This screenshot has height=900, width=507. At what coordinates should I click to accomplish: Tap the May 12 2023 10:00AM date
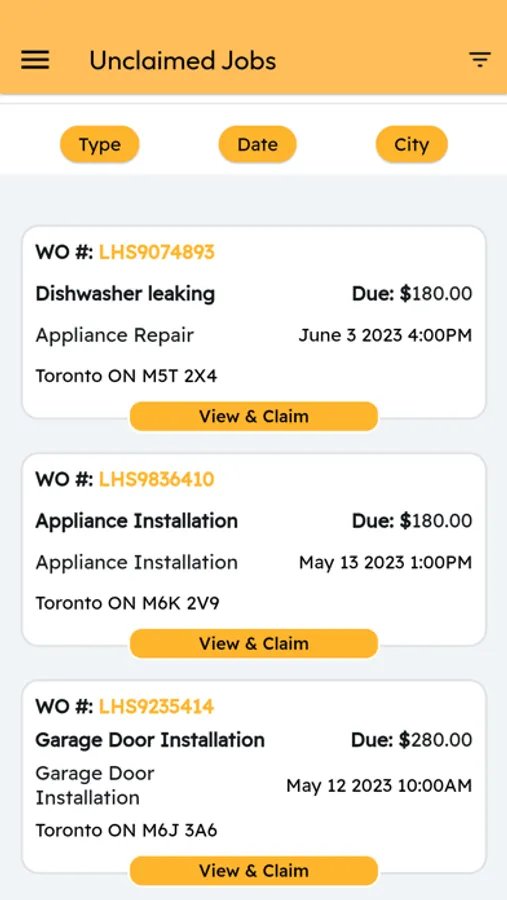[x=379, y=785]
